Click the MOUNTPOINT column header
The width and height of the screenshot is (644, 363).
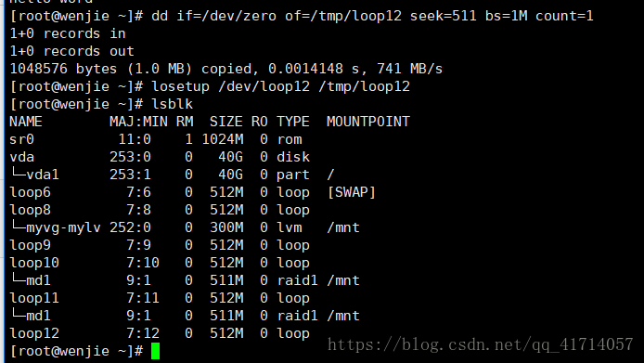pos(368,122)
